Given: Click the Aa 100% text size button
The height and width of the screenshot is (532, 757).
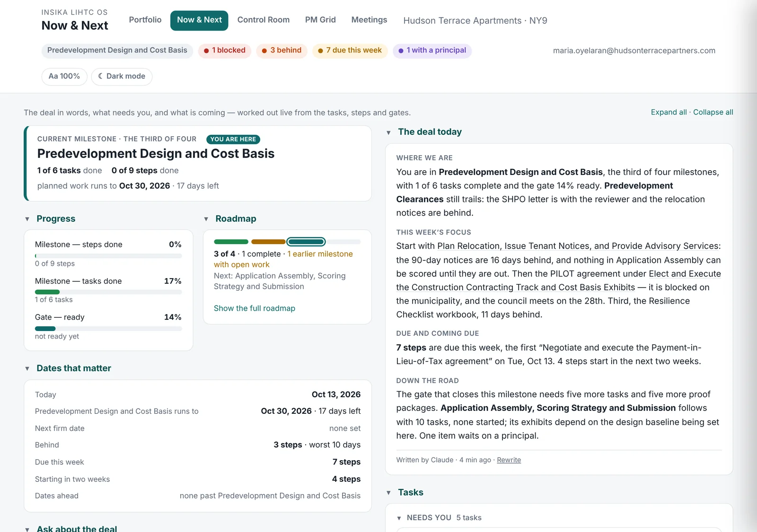Looking at the screenshot, I should click(64, 76).
